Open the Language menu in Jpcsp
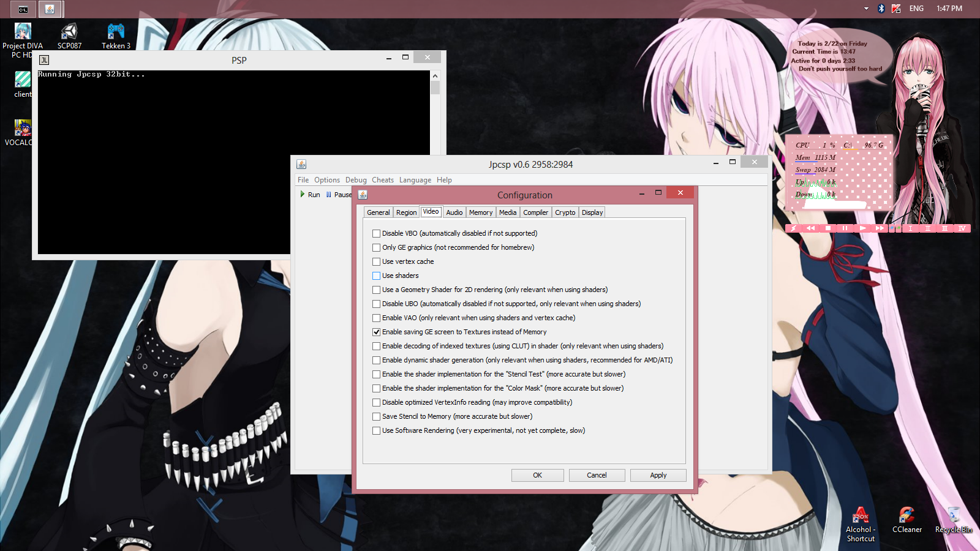This screenshot has width=980, height=551. coord(415,180)
